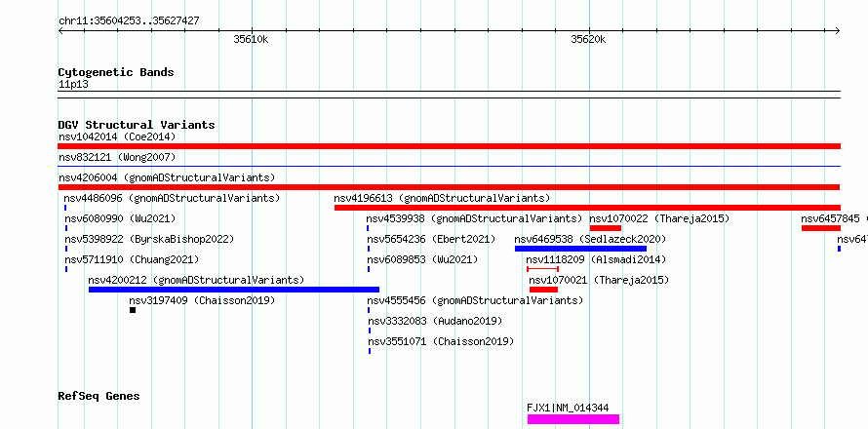The image size is (868, 429).
Task: Click the nsv3551071 (Chaisson2019) blue tick
Action: coord(370,351)
